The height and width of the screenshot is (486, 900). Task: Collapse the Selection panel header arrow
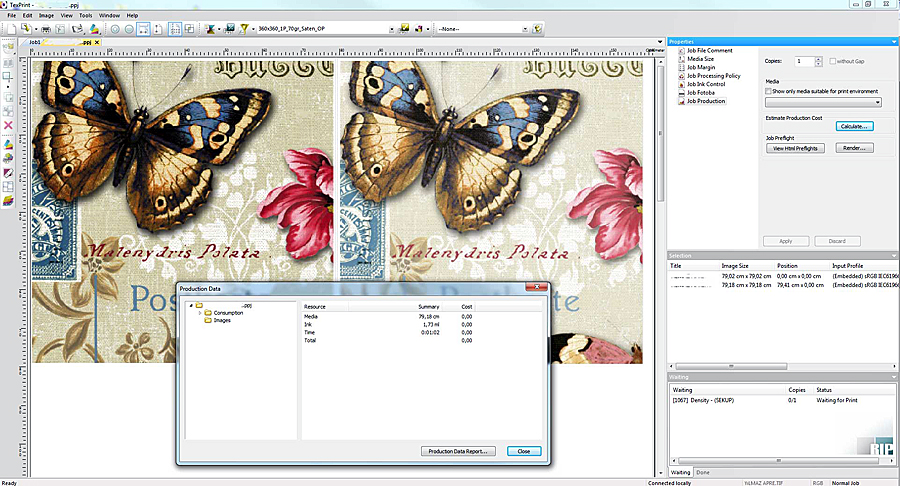[x=894, y=256]
